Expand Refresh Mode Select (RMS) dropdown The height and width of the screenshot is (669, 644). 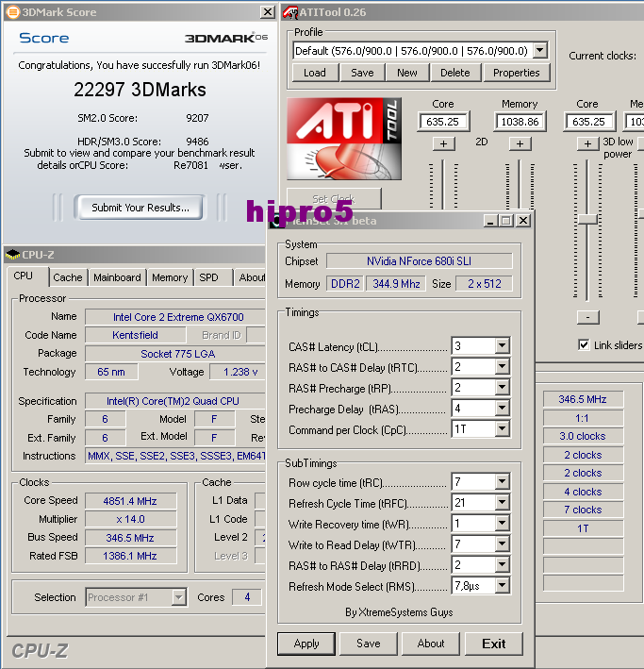pyautogui.click(x=502, y=585)
